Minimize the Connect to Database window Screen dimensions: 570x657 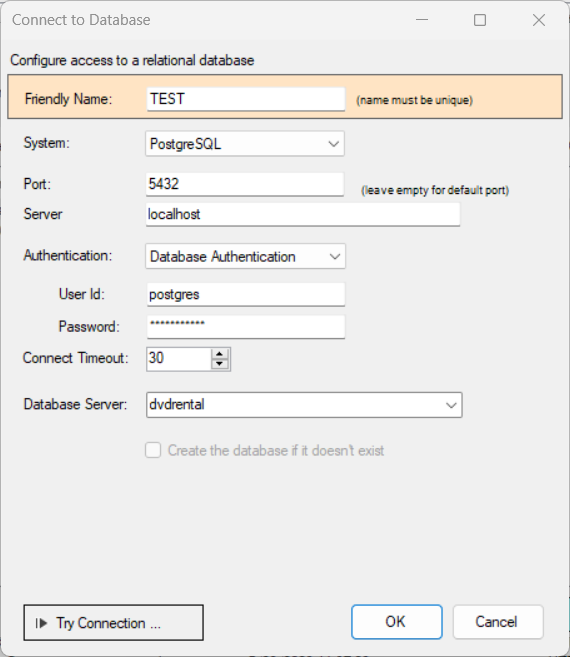[422, 20]
